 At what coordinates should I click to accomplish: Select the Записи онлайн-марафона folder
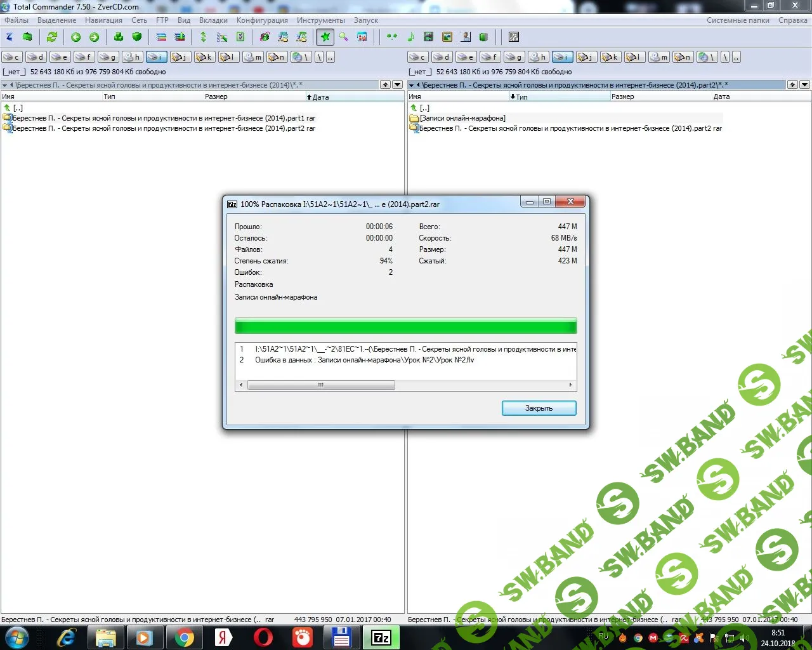(462, 118)
